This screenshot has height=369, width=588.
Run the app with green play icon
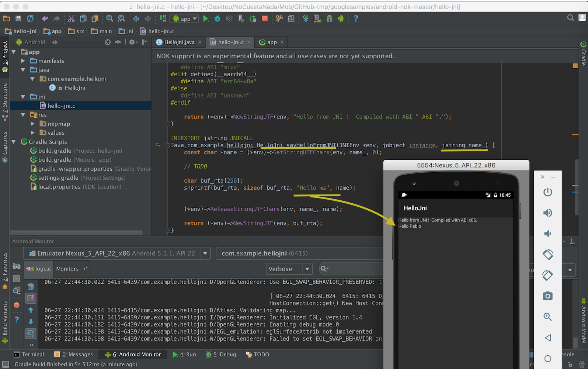pyautogui.click(x=206, y=18)
